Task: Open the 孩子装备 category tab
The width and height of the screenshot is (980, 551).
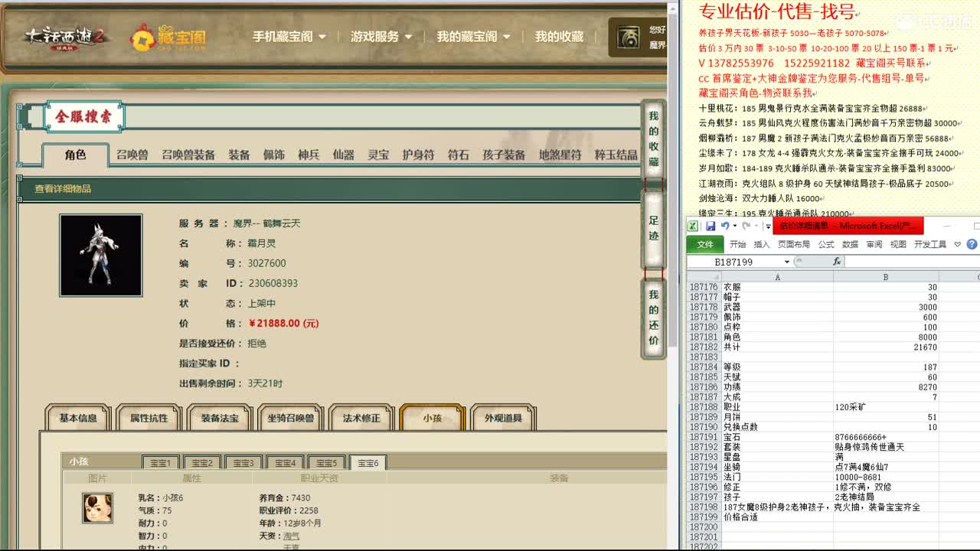Action: point(504,155)
